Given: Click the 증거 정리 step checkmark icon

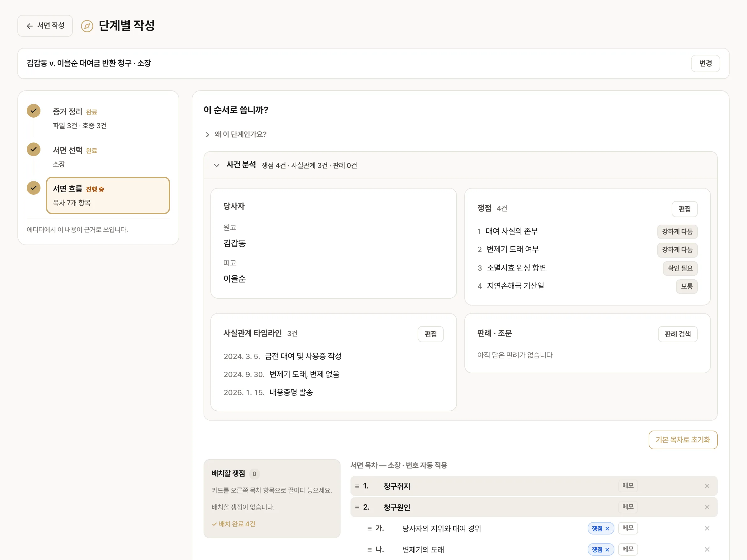Looking at the screenshot, I should point(33,111).
